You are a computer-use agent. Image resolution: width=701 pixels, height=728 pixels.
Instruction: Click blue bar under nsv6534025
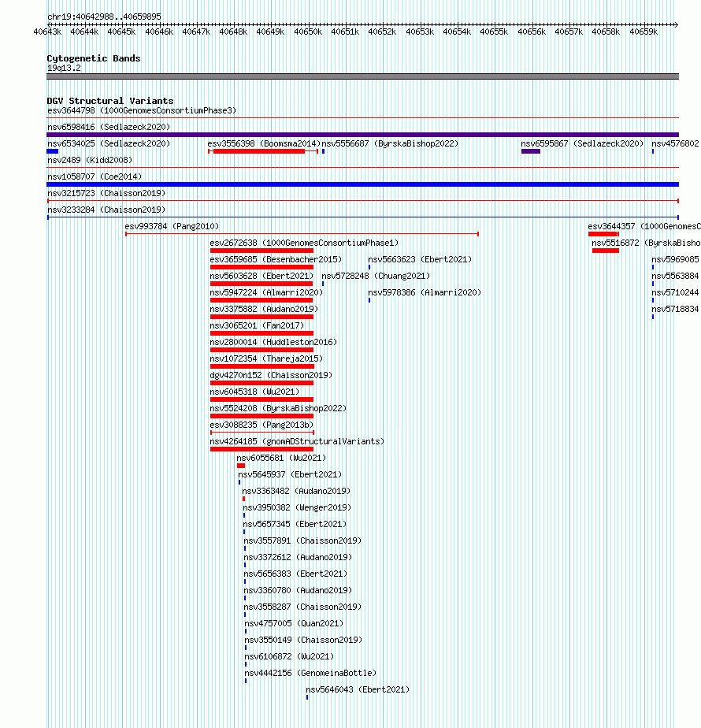coord(53,151)
